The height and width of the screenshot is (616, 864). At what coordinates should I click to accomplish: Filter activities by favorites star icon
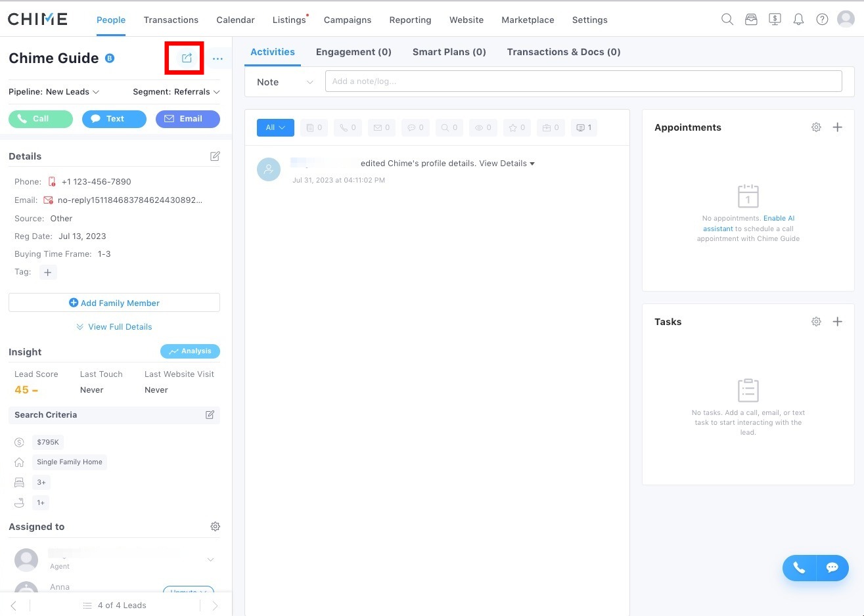pos(516,127)
